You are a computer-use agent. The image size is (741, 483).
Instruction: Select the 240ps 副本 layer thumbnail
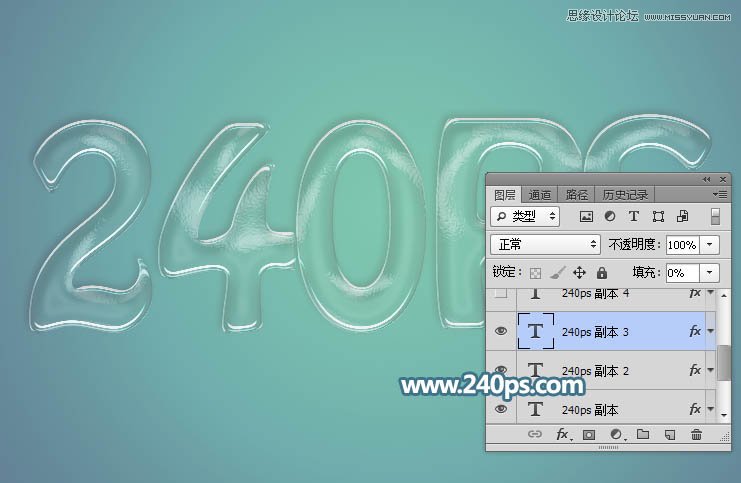[x=535, y=409]
